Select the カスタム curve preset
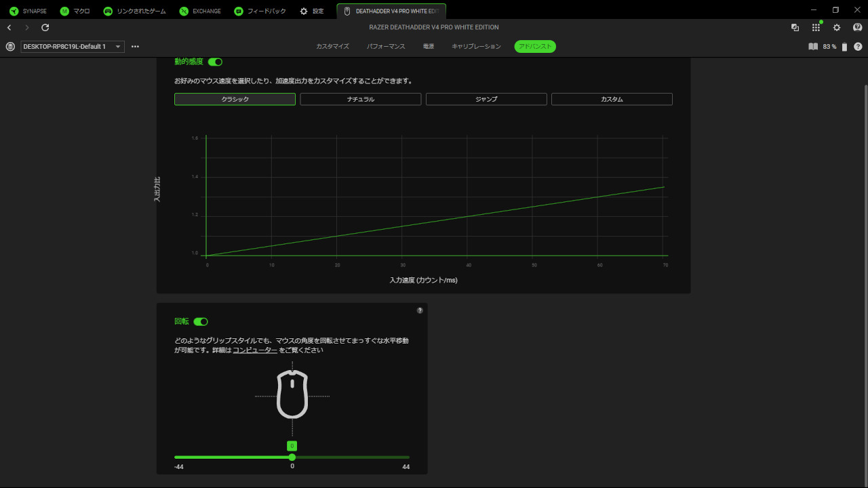The image size is (868, 488). [612, 99]
